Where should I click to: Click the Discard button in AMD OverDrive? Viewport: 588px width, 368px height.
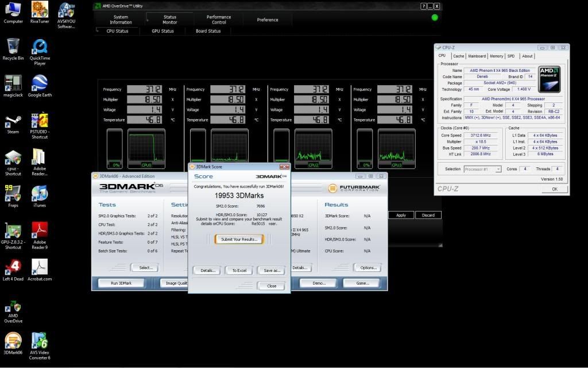click(x=428, y=215)
